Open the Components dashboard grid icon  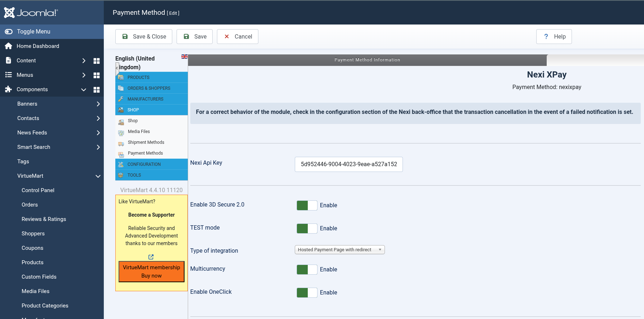(x=97, y=90)
